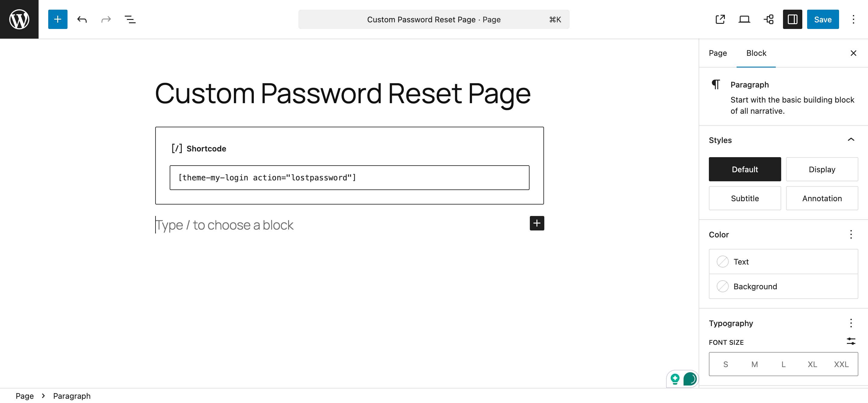
Task: Select the Subtitle style variation
Action: tap(745, 198)
